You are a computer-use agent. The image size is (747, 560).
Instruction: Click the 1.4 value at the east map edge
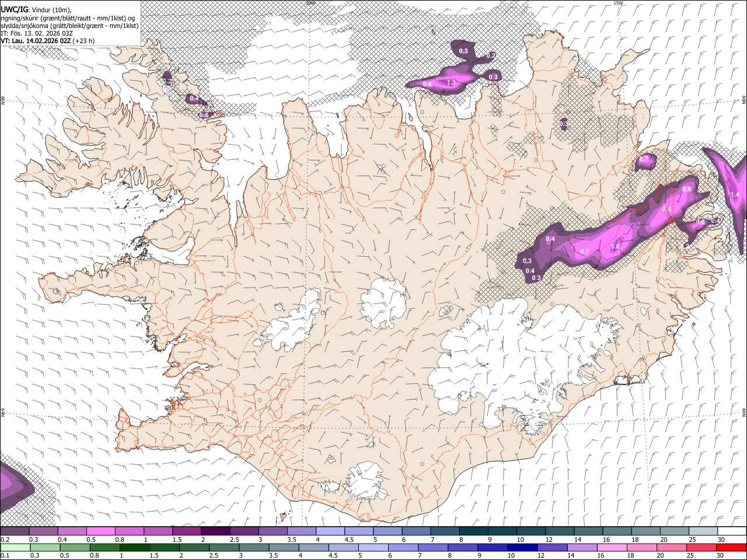[x=735, y=194]
